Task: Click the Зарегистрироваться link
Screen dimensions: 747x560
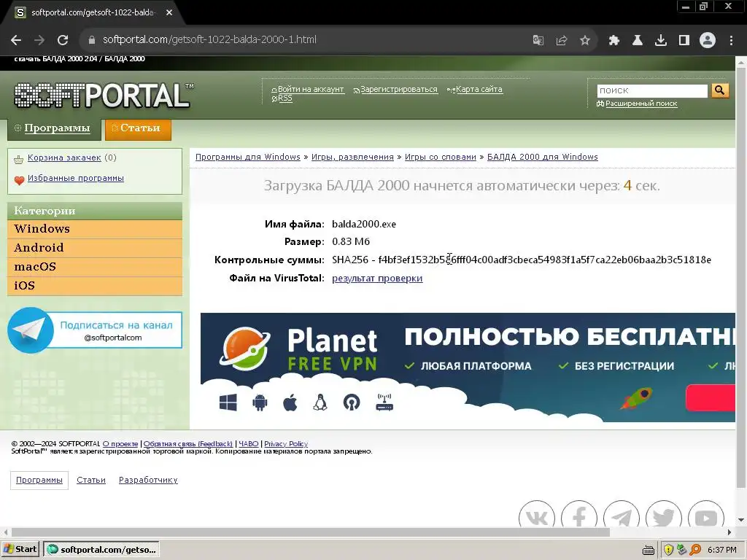Action: [x=399, y=89]
